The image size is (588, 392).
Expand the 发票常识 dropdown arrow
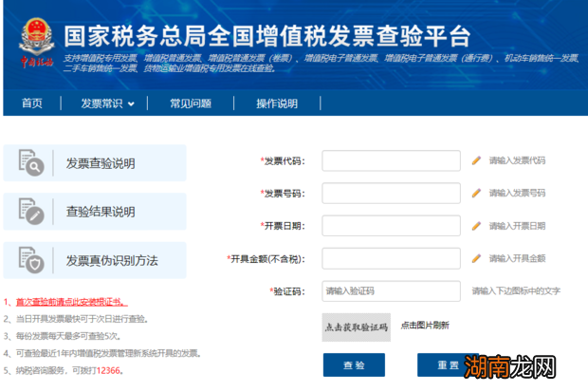(x=131, y=104)
